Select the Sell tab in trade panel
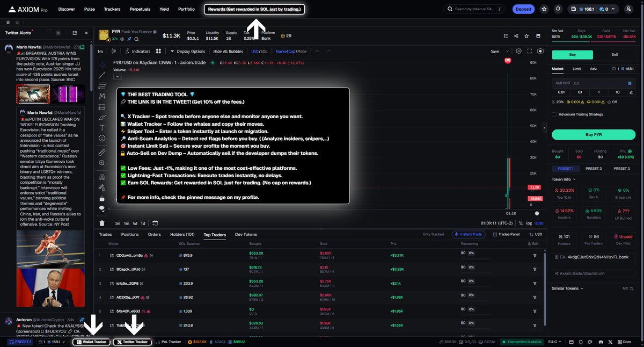644x347 pixels. click(x=614, y=55)
